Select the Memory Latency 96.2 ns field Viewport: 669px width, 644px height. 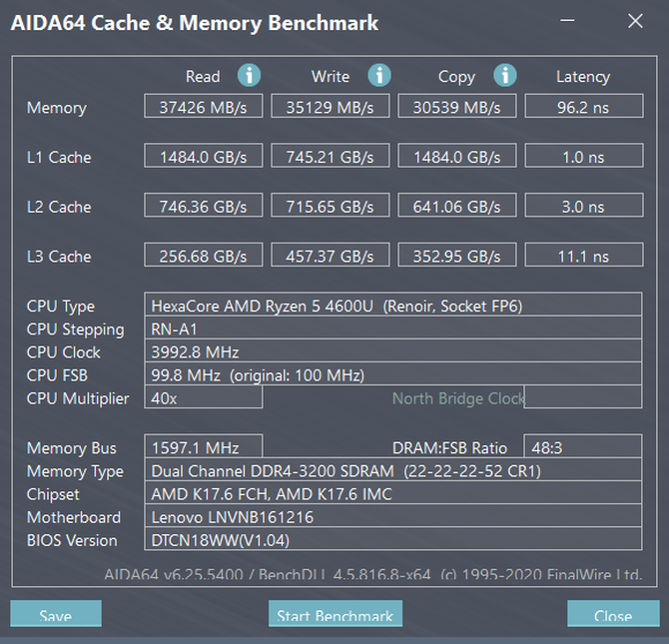pyautogui.click(x=583, y=107)
